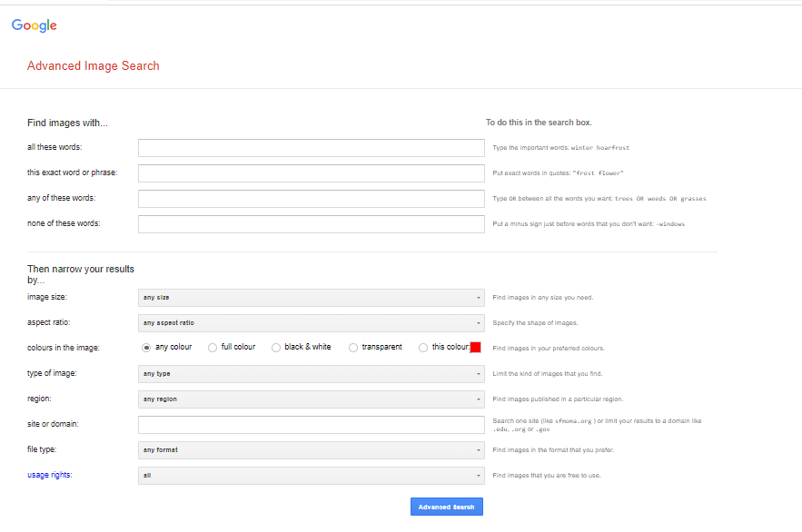The height and width of the screenshot is (532, 802).
Task: Click the Google logo
Action: point(34,25)
